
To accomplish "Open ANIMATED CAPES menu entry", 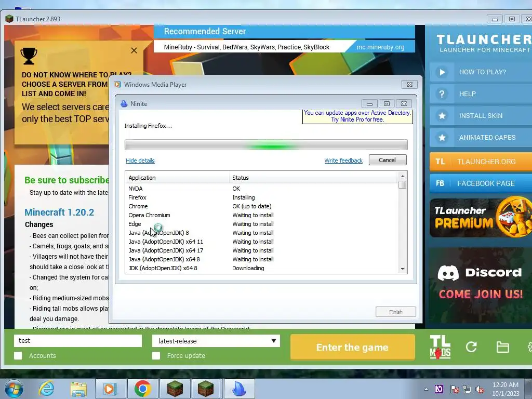I will (481, 137).
